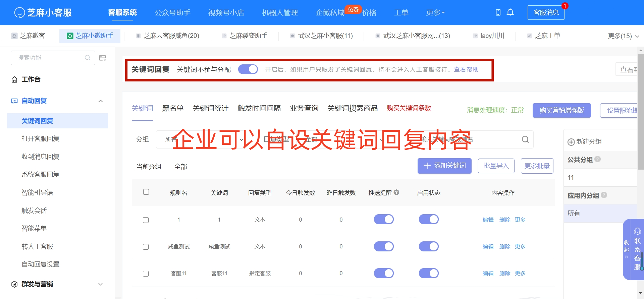Click the 购买营销增强版 button

[x=562, y=110]
